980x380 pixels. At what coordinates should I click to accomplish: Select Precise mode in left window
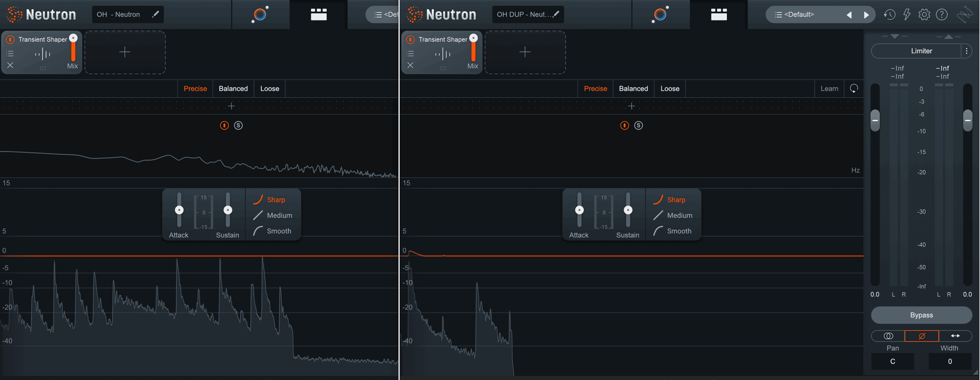pyautogui.click(x=195, y=89)
